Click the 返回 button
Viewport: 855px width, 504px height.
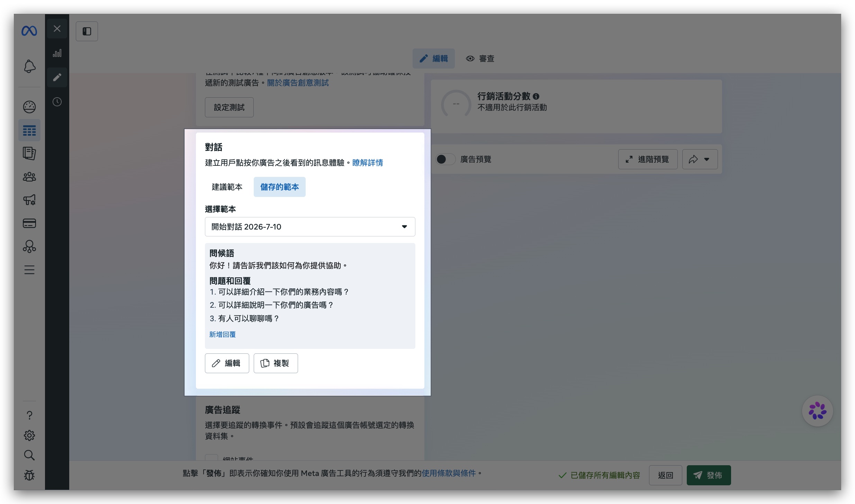point(665,475)
